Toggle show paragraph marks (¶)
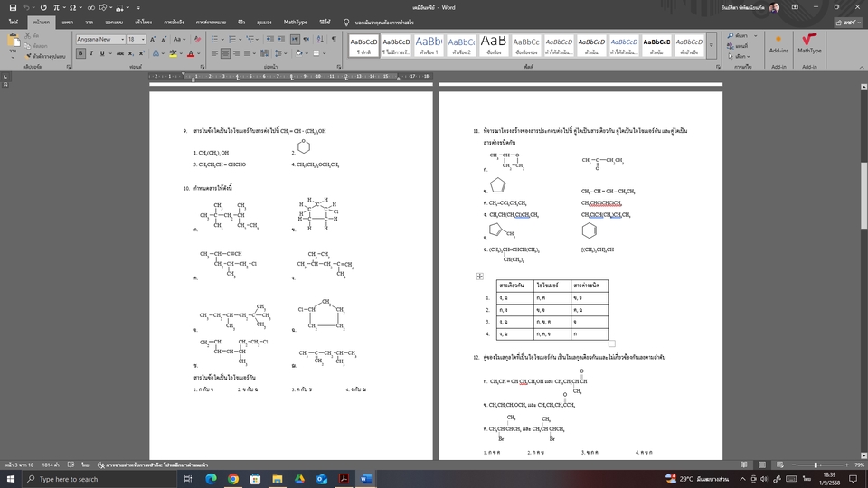Viewport: 868px width, 488px height. coord(333,40)
